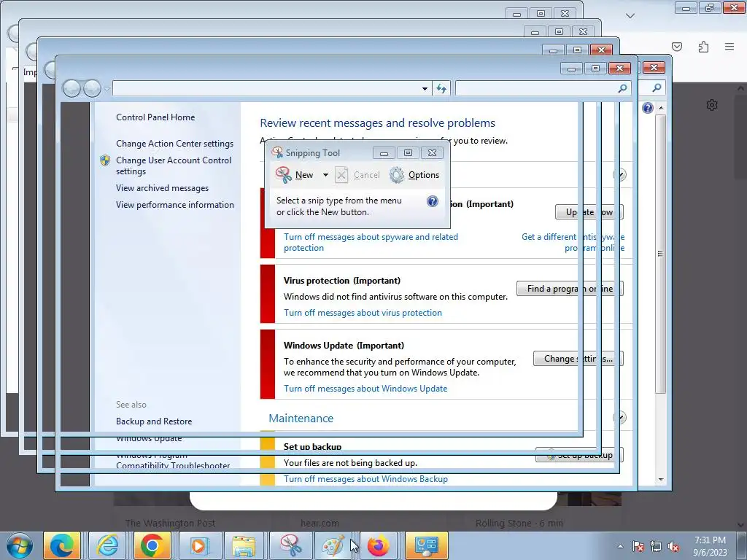Click Find a program online button
Screen dimensions: 747x560
(570, 289)
